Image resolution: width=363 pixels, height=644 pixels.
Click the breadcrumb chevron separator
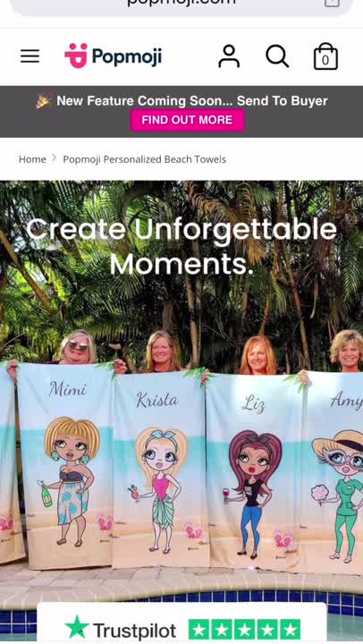tap(55, 159)
